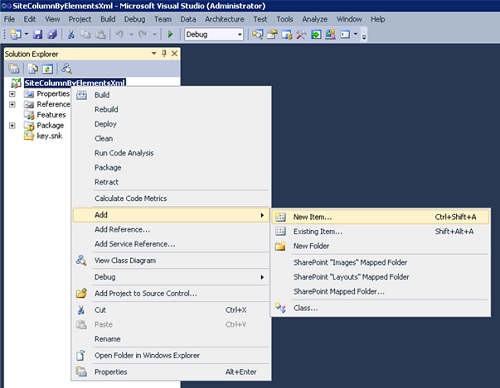Select the SiteColumnByElementsXml project node
This screenshot has height=388, width=500.
tap(75, 83)
